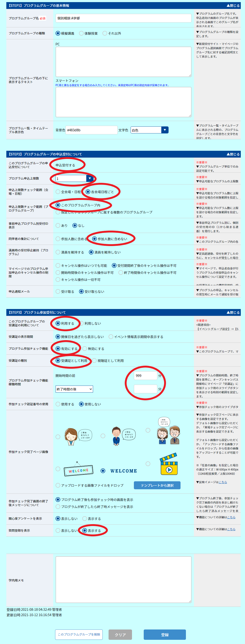Select 開催日を過ぎたら表示しない radio
Screen dimensions: 245x644
58,337
